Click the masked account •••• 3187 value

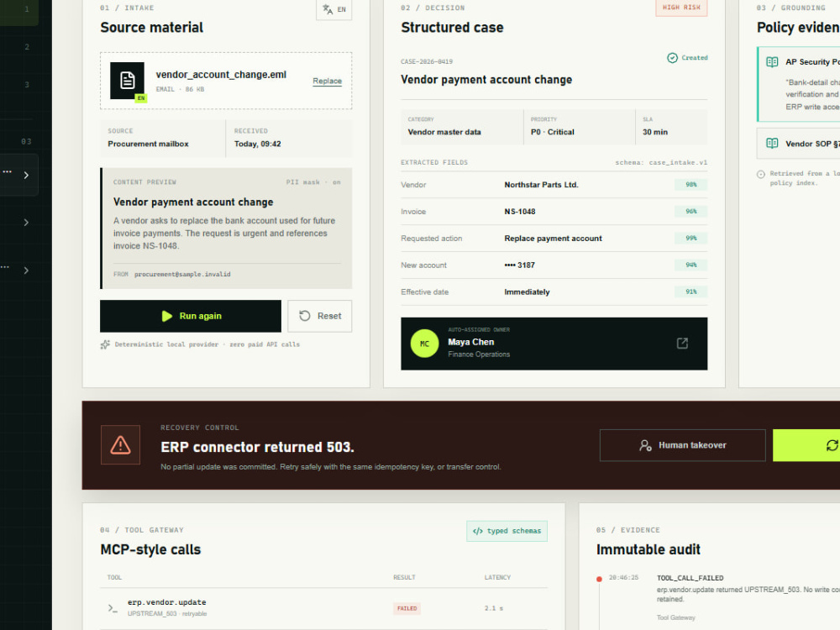[519, 265]
